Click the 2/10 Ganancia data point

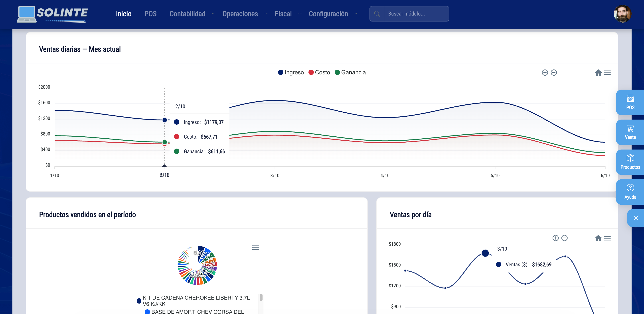tap(164, 142)
